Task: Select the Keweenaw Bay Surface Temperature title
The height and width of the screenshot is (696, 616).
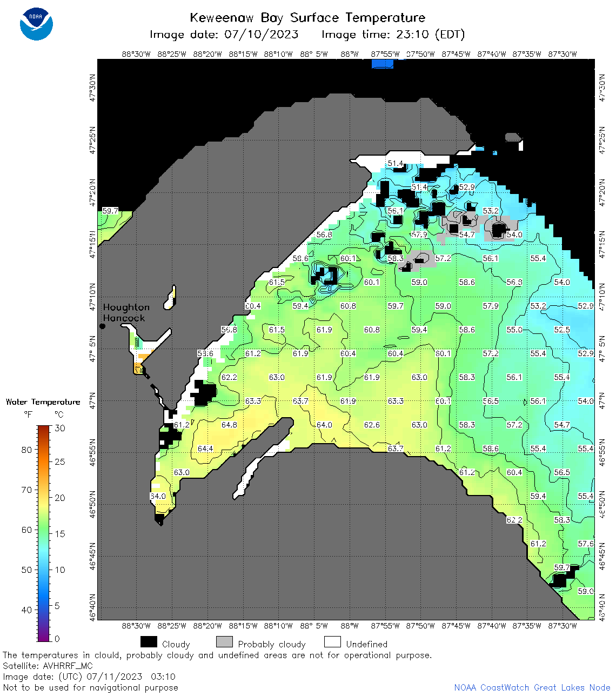Action: 307,18
